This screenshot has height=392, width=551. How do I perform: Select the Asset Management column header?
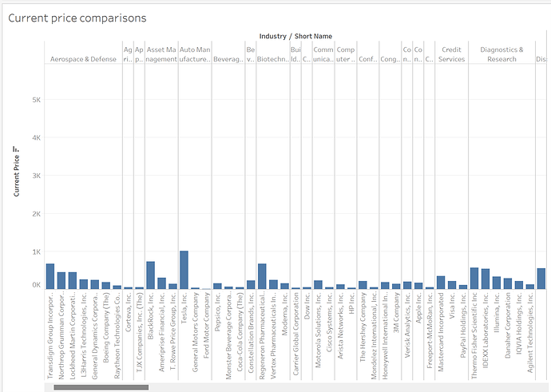[x=161, y=53]
